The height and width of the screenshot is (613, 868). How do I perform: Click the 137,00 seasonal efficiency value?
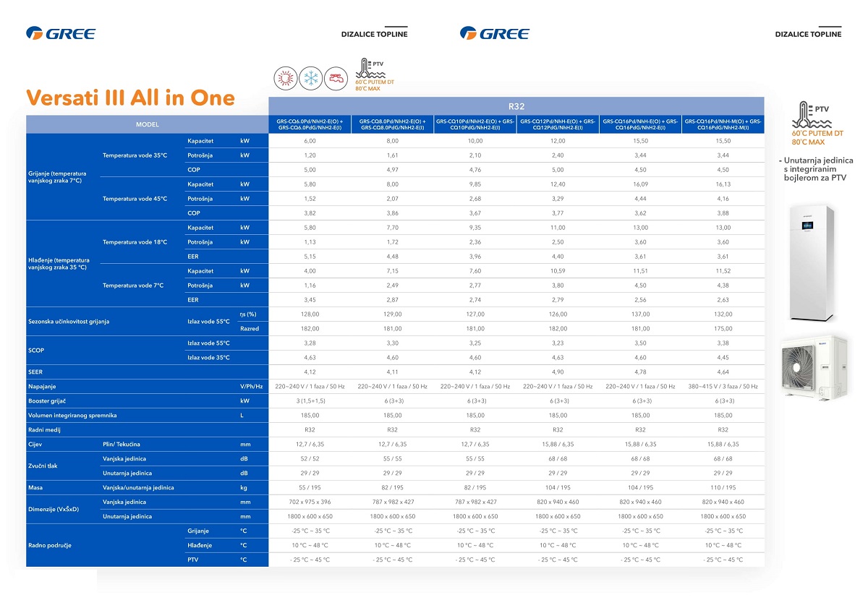click(640, 314)
